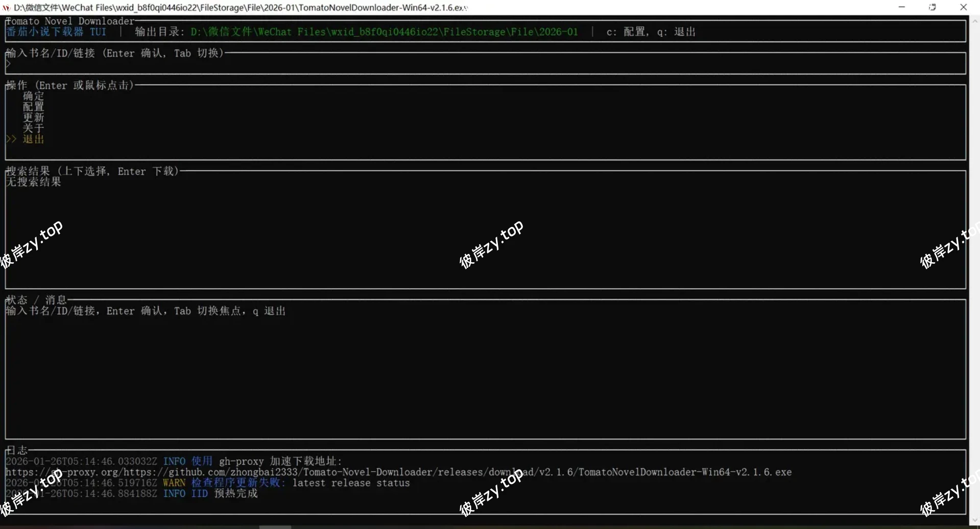Screen dimensions: 980x529
Task: Choose 更新 in the operations list
Action: pyautogui.click(x=34, y=118)
